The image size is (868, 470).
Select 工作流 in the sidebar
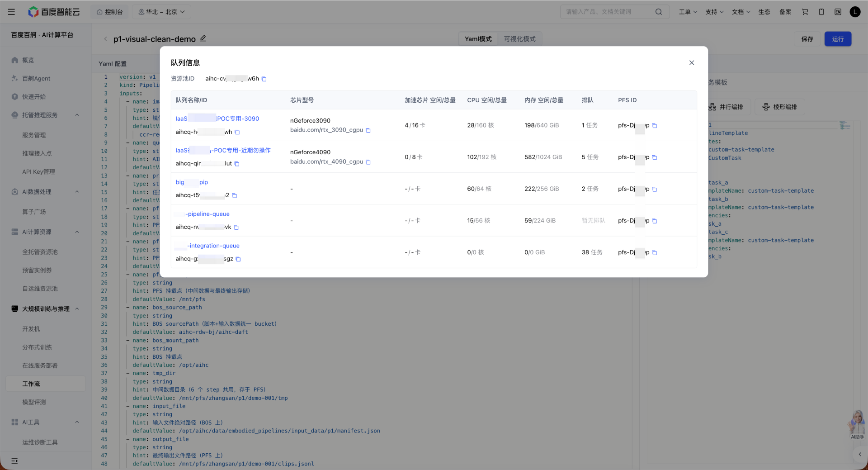coord(45,384)
